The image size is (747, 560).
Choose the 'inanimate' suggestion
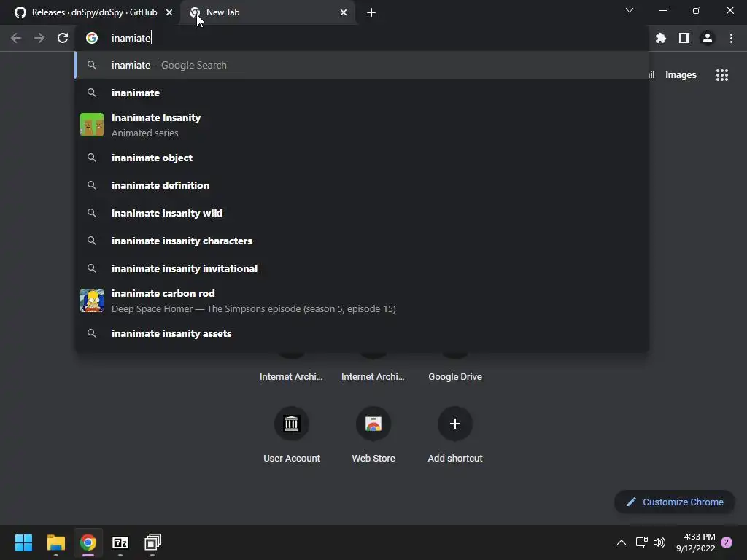(362, 93)
